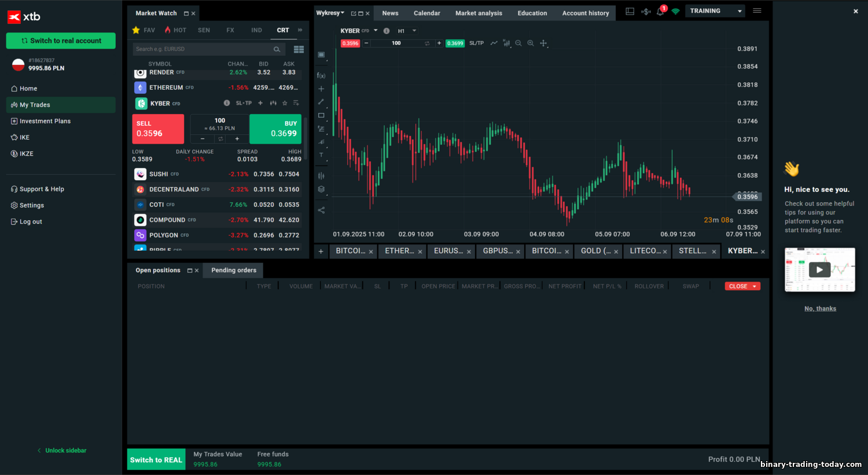Switch to the Pending orders tab

coord(234,271)
